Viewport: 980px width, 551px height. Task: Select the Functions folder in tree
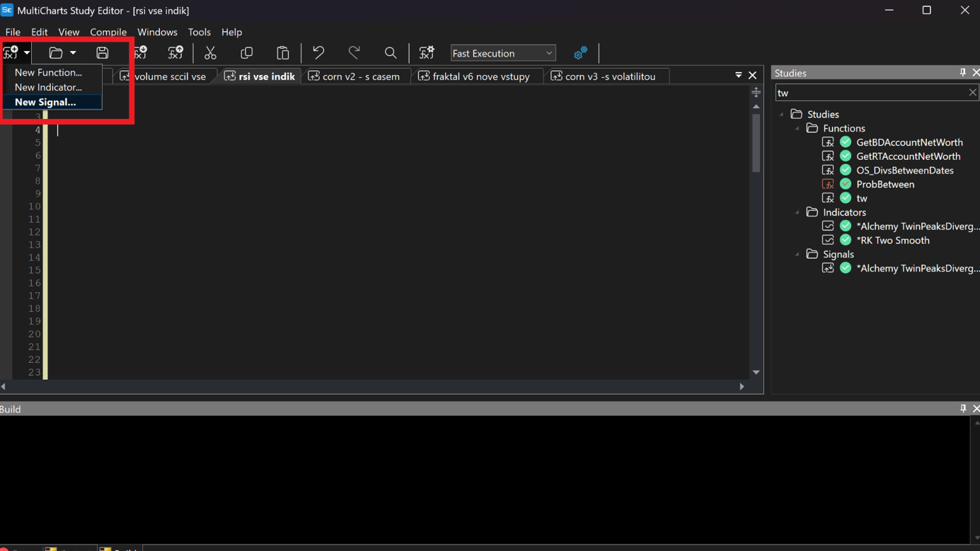[x=843, y=128]
